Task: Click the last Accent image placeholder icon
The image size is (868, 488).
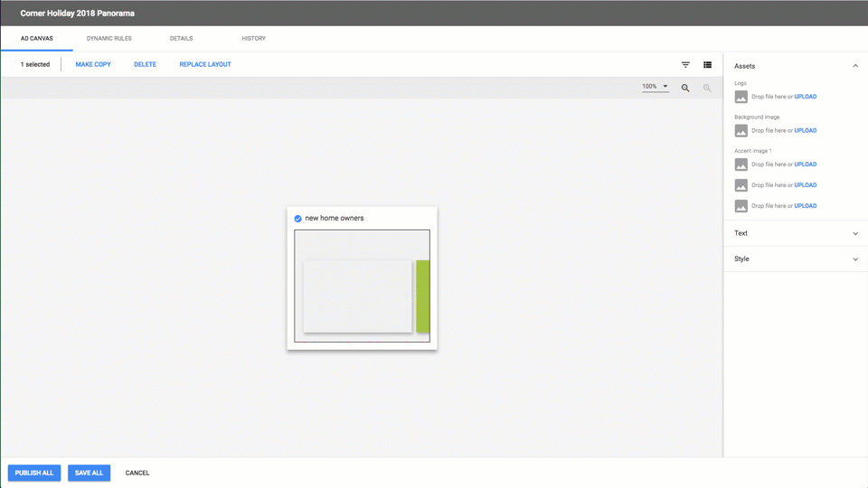Action: pyautogui.click(x=741, y=206)
